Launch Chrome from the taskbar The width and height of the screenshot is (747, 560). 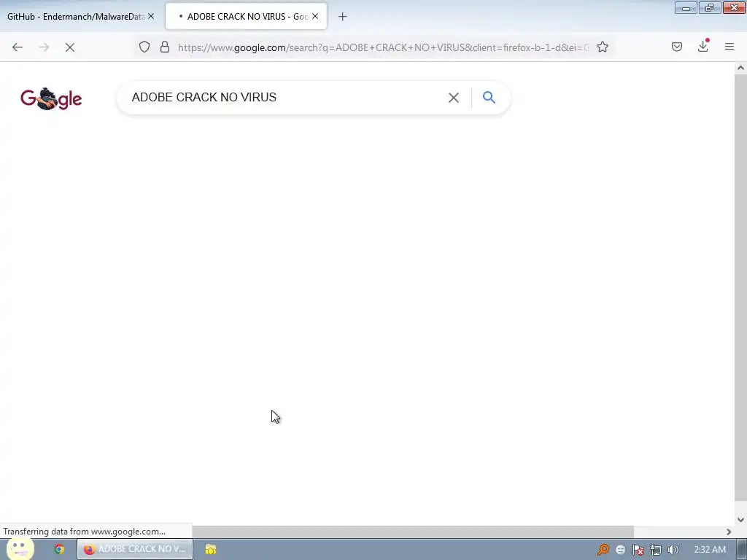coord(59,550)
